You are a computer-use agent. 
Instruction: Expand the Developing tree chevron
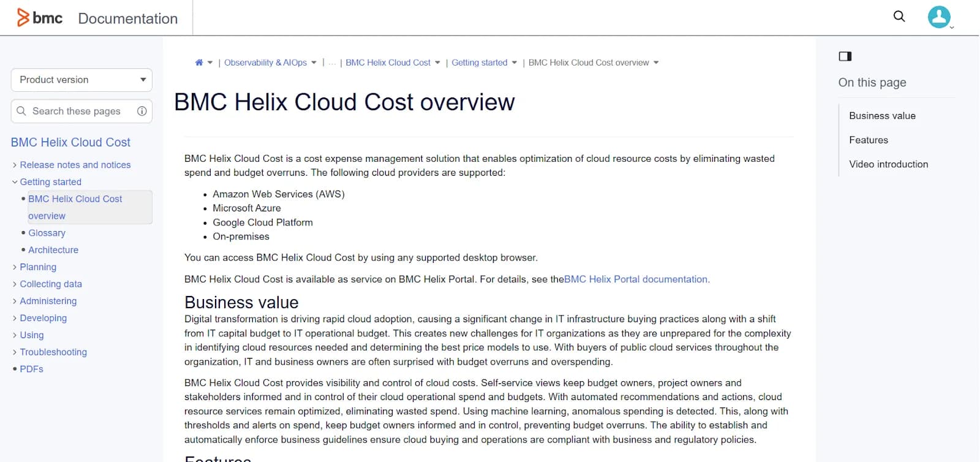(x=15, y=318)
